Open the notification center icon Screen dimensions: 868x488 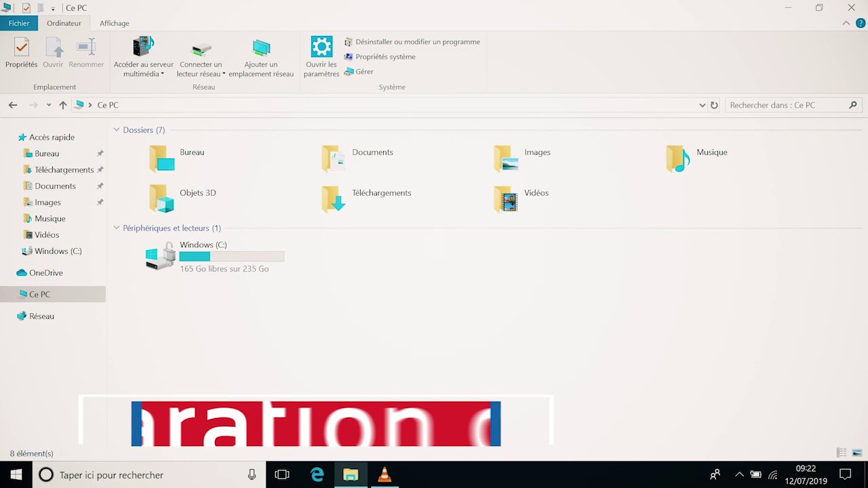845,475
